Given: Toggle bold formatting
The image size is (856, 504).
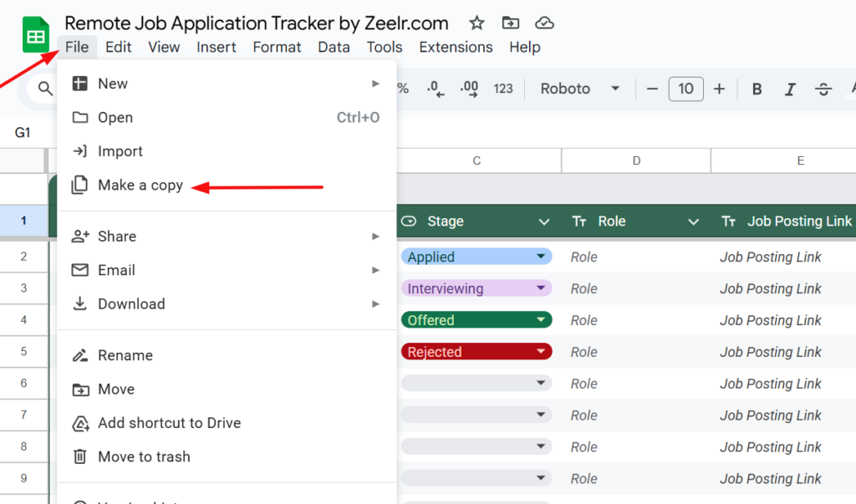Looking at the screenshot, I should pyautogui.click(x=757, y=89).
